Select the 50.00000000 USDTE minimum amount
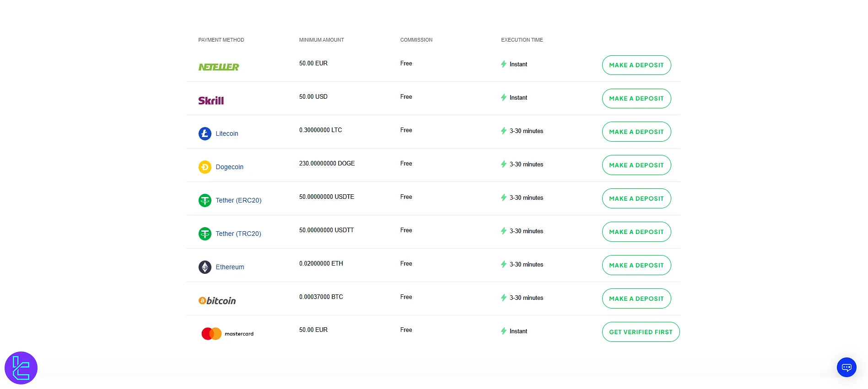Viewport: 868px width, 389px height. pyautogui.click(x=327, y=197)
